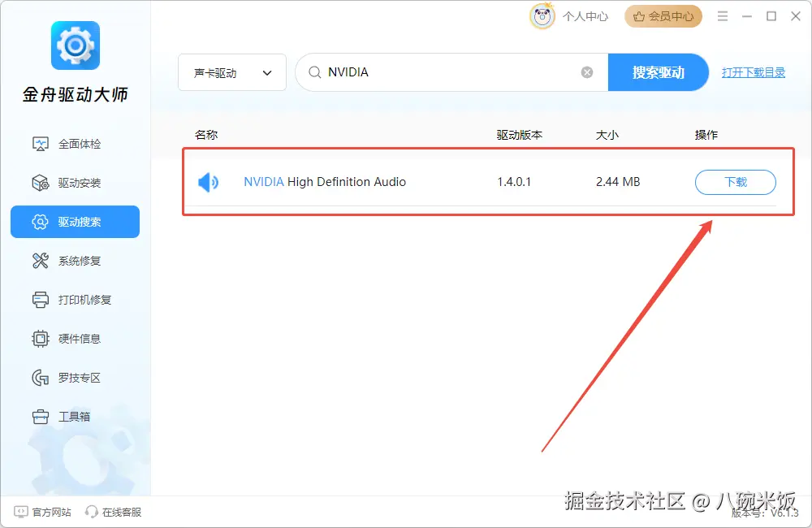The width and height of the screenshot is (812, 528).
Task: Open the 会员中心 button
Action: pyautogui.click(x=663, y=16)
